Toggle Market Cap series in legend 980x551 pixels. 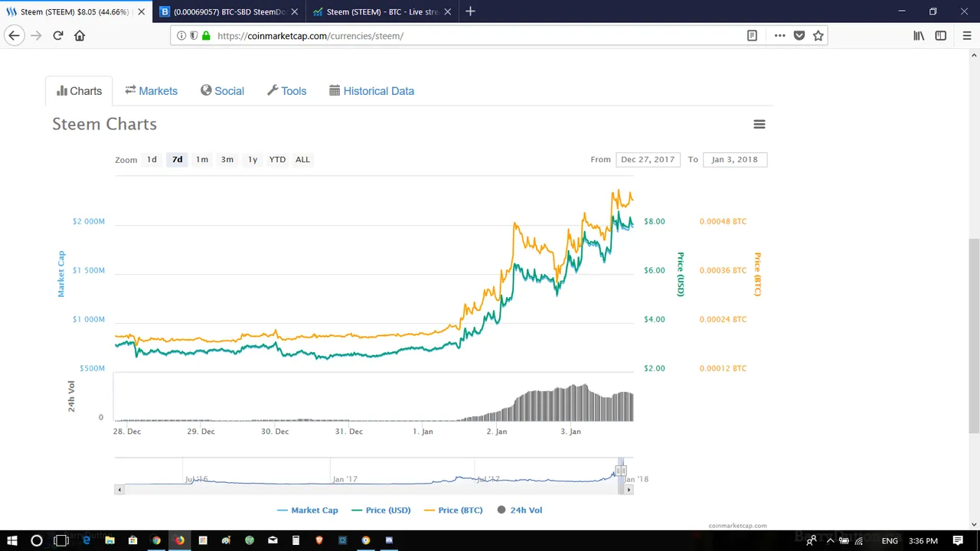click(307, 510)
